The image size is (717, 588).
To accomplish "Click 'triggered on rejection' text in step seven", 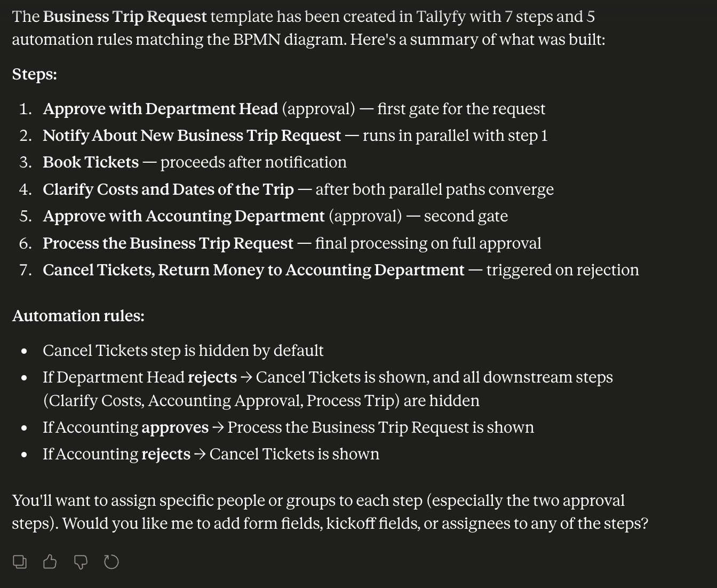I will 562,270.
